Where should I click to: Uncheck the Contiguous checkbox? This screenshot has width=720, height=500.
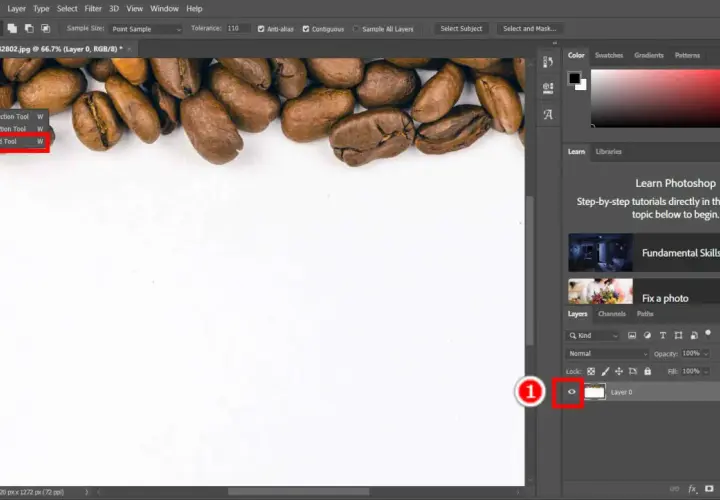[x=306, y=29]
